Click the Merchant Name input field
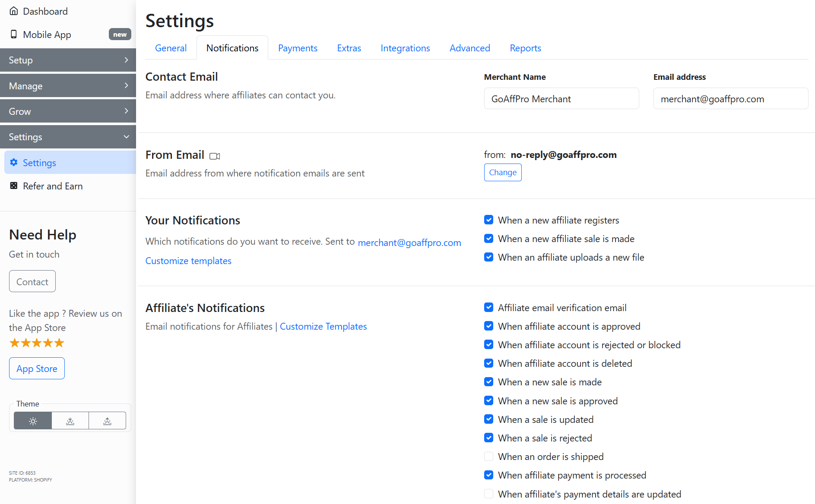The image size is (815, 504). (x=561, y=99)
